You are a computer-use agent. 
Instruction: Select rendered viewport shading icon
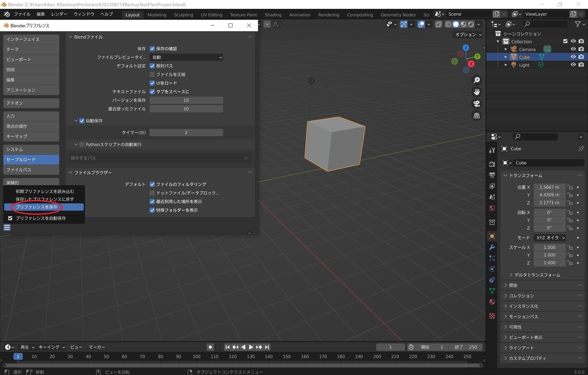(471, 24)
